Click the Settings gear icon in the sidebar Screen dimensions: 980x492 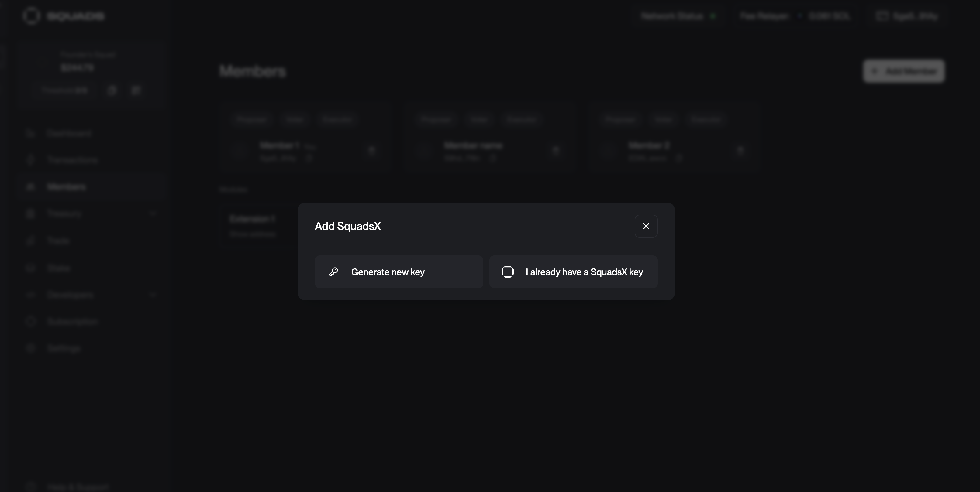pyautogui.click(x=31, y=348)
